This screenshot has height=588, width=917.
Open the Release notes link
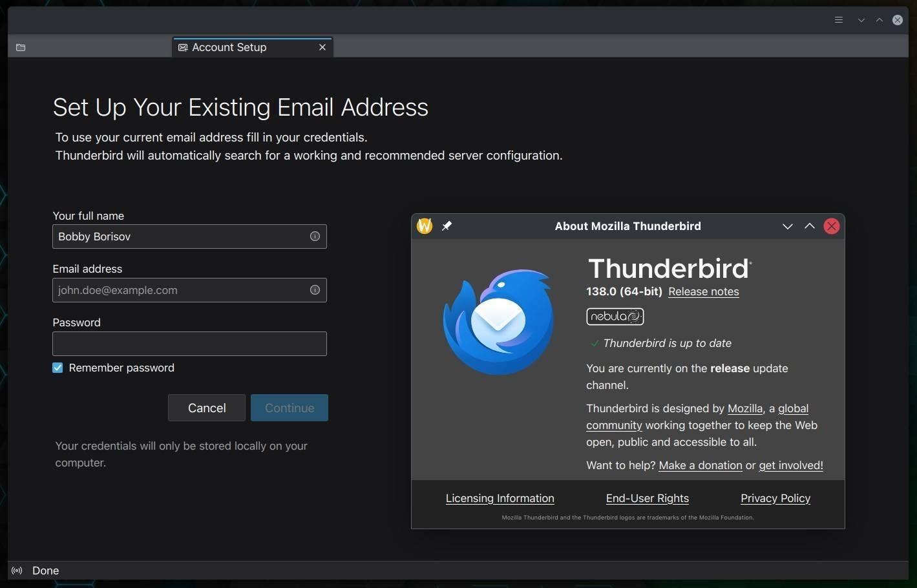pos(703,291)
